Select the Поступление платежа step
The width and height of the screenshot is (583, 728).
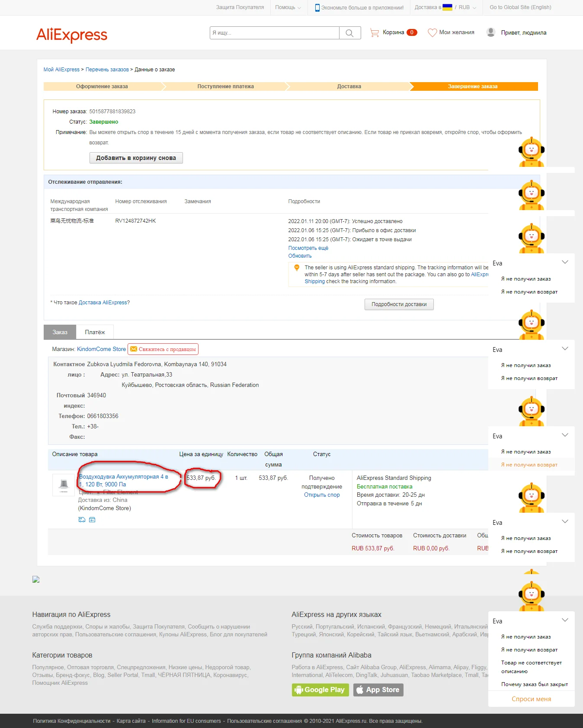point(226,86)
